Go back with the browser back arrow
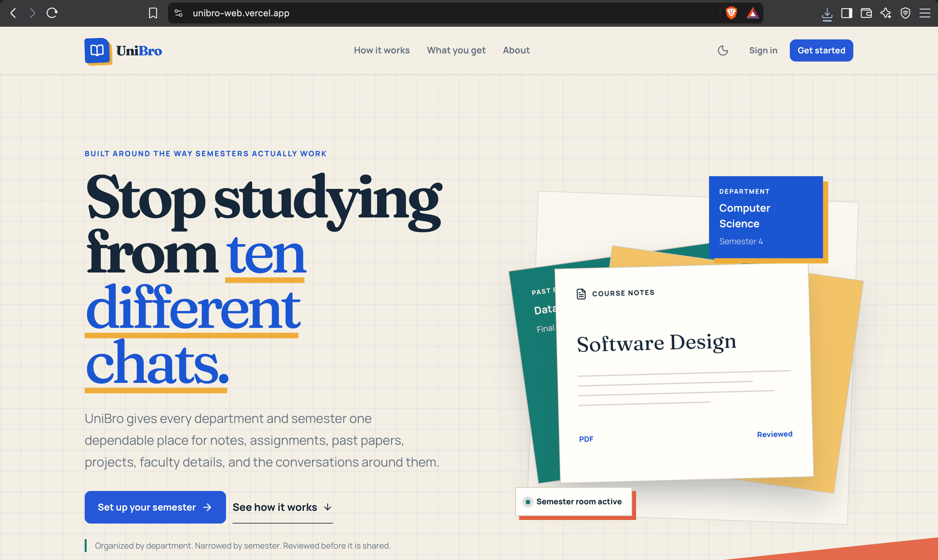938x560 pixels. (x=14, y=13)
